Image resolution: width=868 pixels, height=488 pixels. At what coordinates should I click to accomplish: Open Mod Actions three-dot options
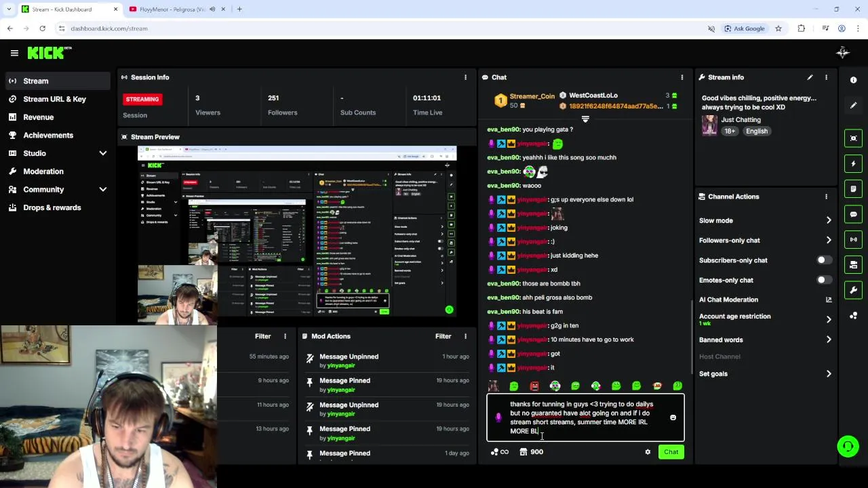(x=465, y=336)
